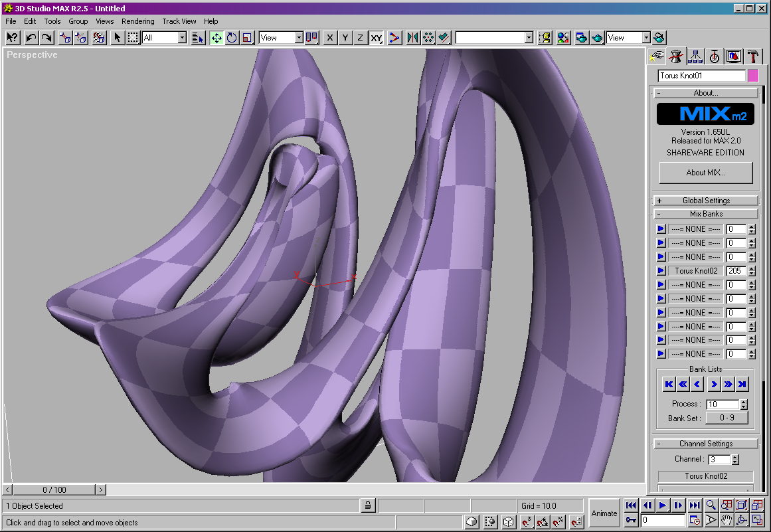The height and width of the screenshot is (532, 771).
Task: Open the Track View menu
Action: coord(179,21)
